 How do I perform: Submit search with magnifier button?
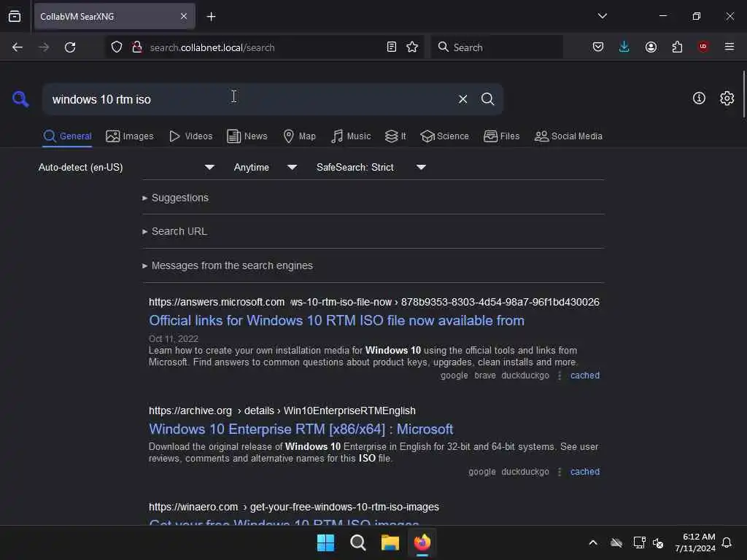tap(487, 99)
